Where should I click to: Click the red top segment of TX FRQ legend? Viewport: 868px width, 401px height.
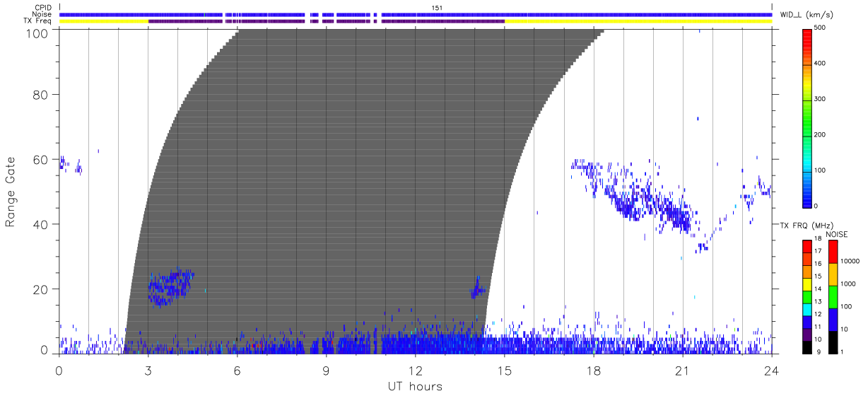click(x=808, y=247)
